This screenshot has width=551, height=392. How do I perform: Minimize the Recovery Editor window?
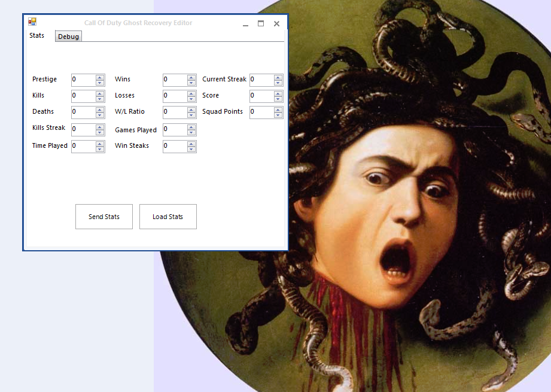245,24
